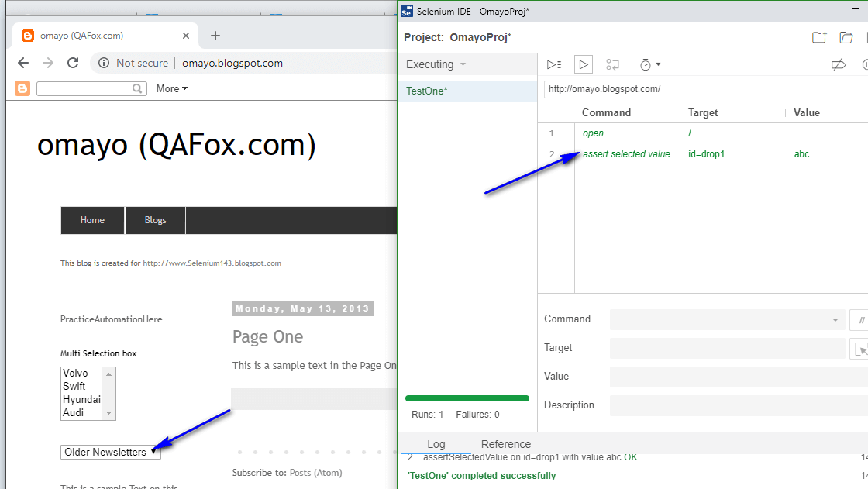Screen dimensions: 868x489
Task: Expand the speed dropdown arrow next to the timer
Action: pos(658,64)
